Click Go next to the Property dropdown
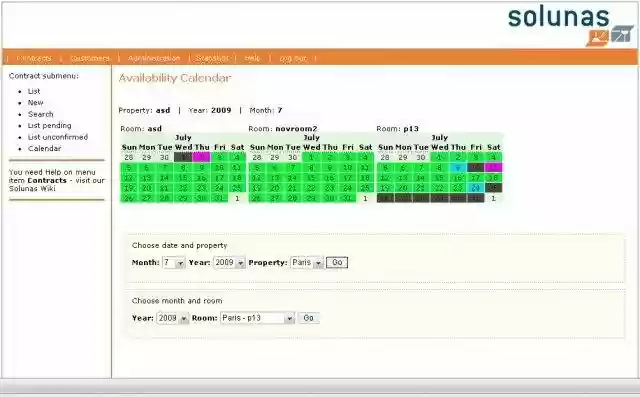640x397 pixels. (x=337, y=262)
